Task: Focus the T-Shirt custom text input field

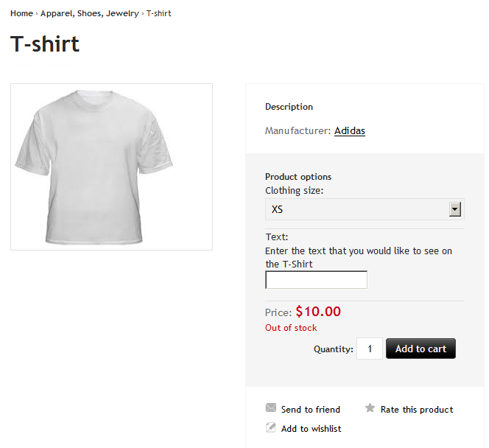Action: [x=316, y=280]
